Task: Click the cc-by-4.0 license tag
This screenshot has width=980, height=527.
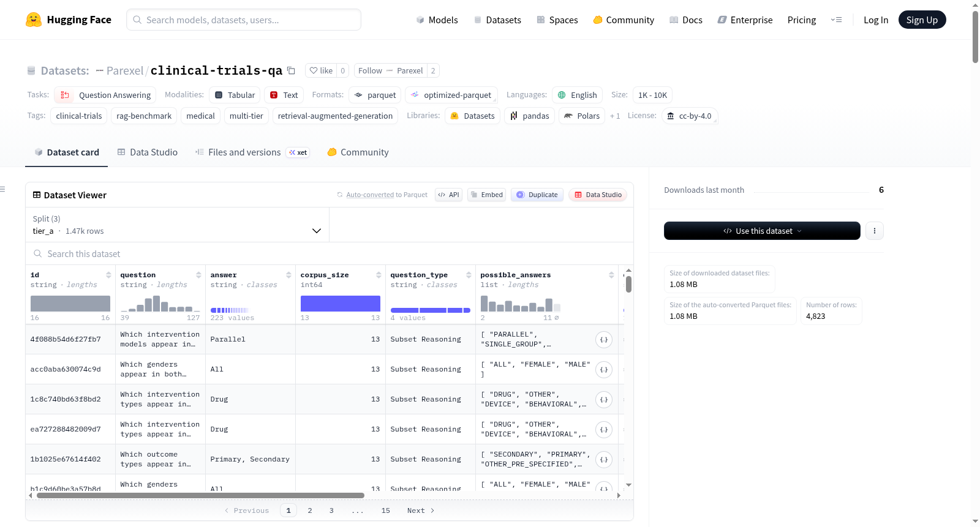Action: 689,116
